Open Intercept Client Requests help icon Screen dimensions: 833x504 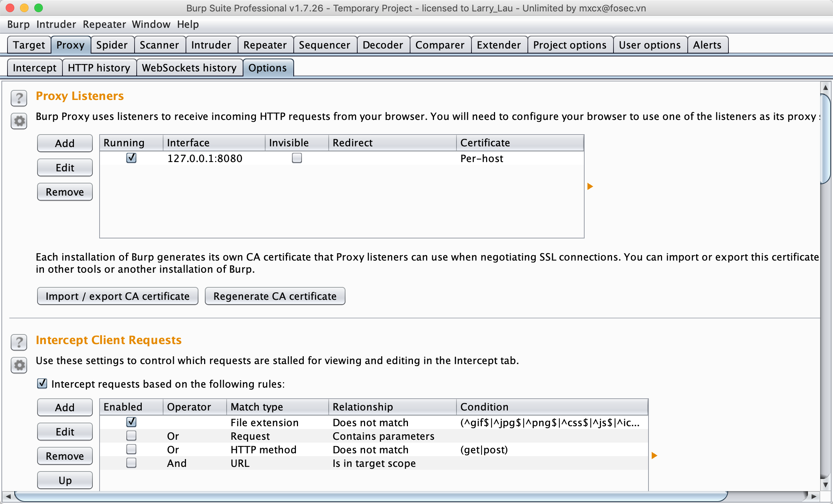(19, 342)
